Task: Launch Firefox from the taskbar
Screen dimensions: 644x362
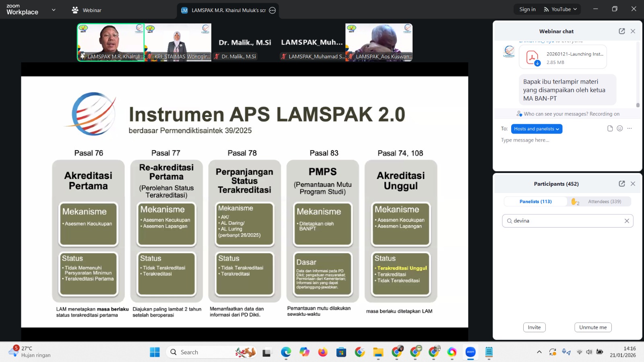Action: pyautogui.click(x=323, y=352)
